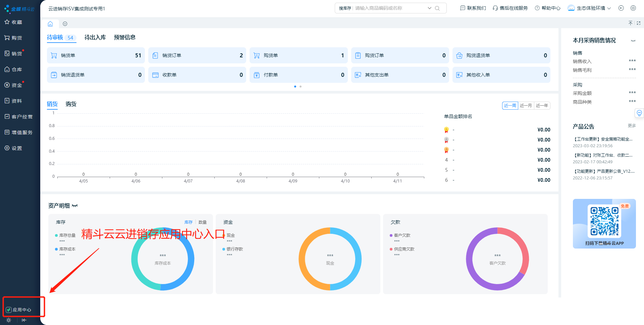The image size is (644, 325).
Task: Open 帮助中心 in the header
Action: coord(548,8)
